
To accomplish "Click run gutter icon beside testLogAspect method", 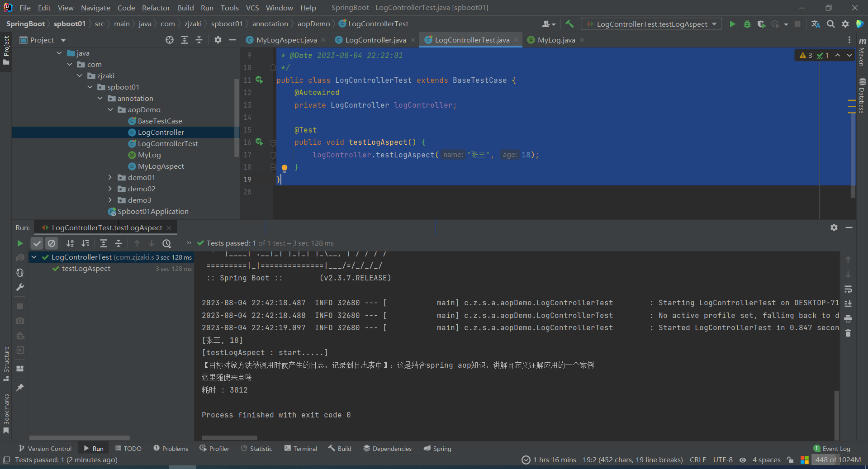I will [259, 142].
